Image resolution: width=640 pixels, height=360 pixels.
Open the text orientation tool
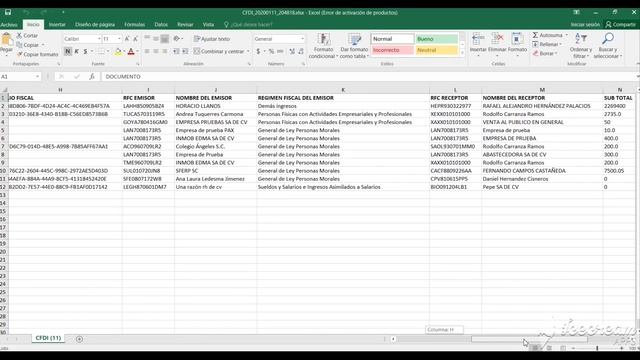178,39
